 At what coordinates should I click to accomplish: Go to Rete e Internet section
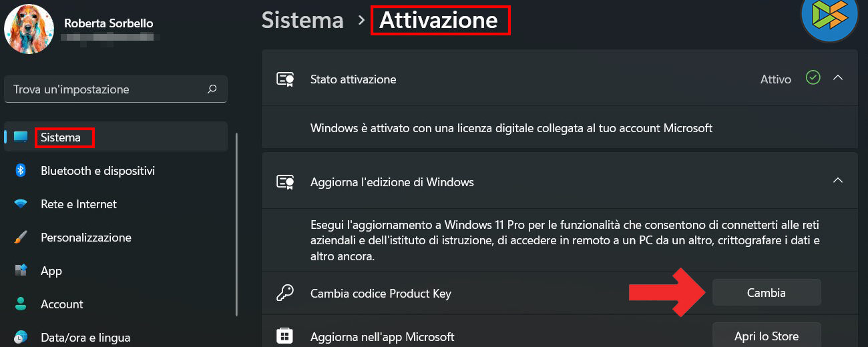pos(78,204)
